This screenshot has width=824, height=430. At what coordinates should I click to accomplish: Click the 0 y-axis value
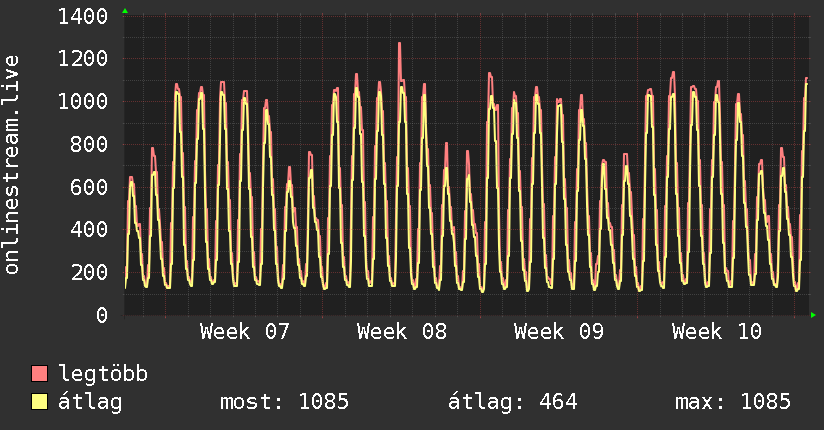click(102, 315)
